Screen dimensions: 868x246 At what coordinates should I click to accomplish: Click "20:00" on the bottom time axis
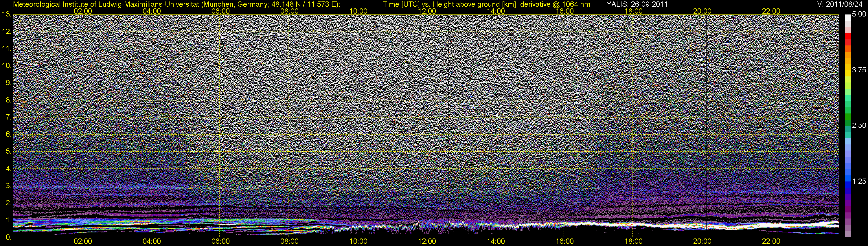click(702, 241)
